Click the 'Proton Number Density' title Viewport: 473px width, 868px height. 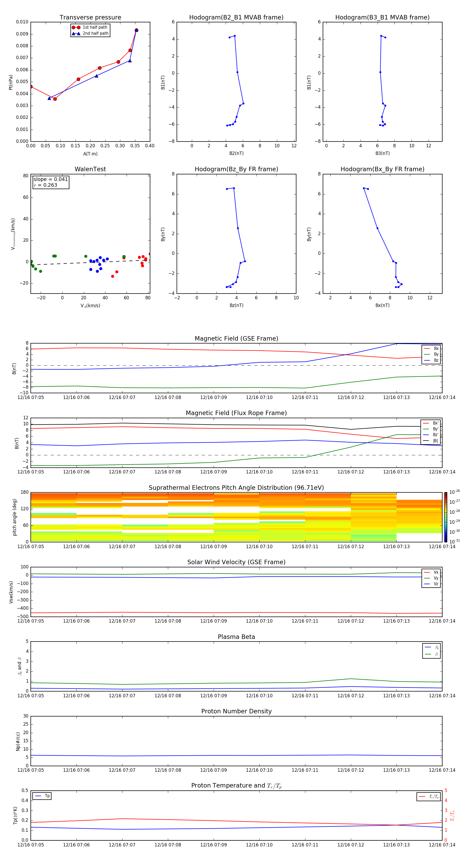(x=236, y=711)
